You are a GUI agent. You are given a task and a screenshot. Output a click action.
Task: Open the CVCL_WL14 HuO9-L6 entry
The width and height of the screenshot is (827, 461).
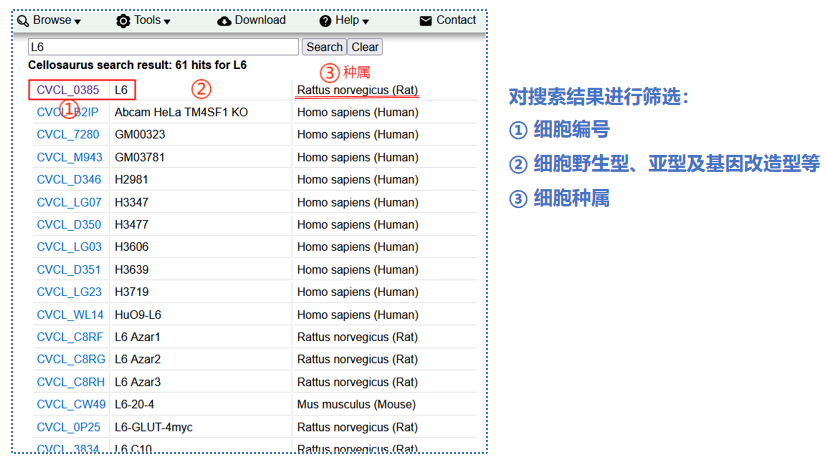pyautogui.click(x=70, y=315)
